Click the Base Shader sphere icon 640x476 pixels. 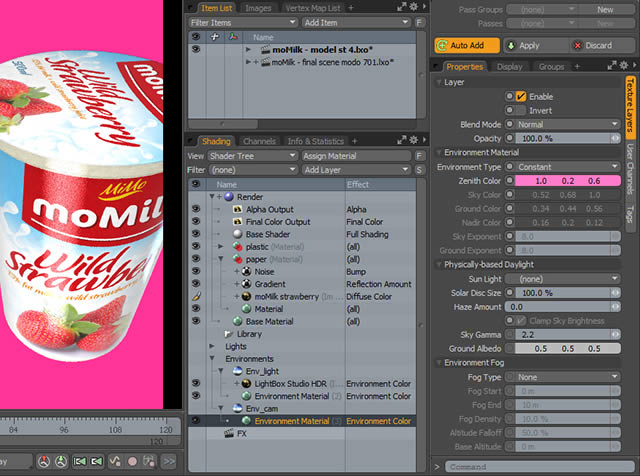pos(238,234)
